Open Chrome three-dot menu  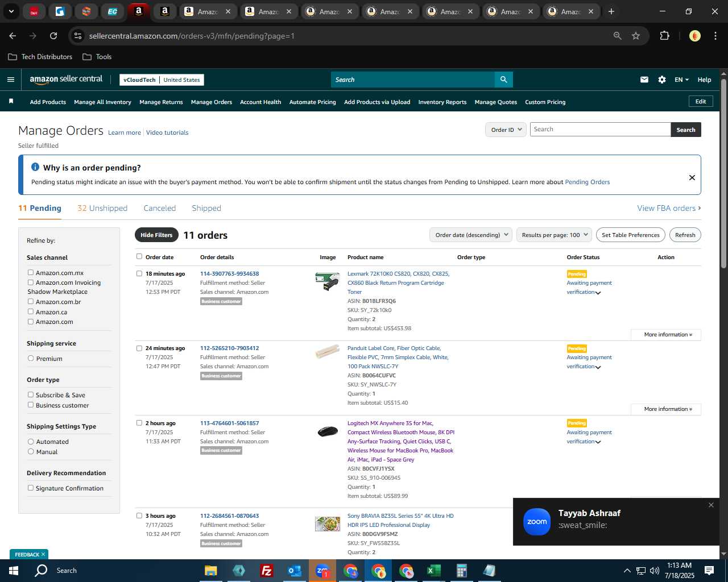click(714, 36)
